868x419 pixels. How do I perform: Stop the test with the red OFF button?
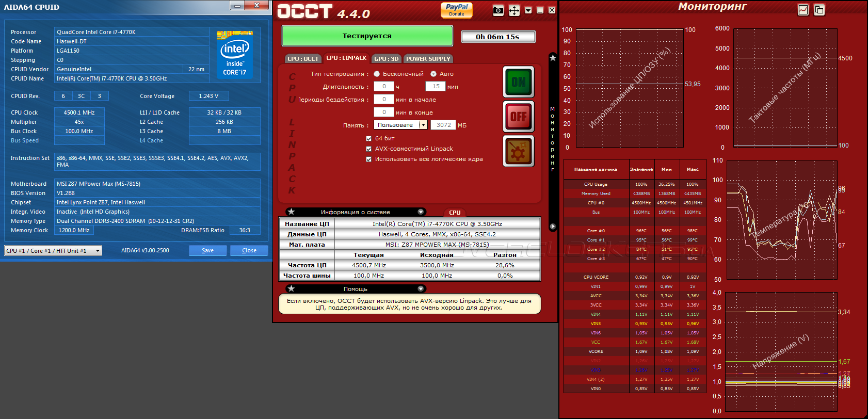519,116
